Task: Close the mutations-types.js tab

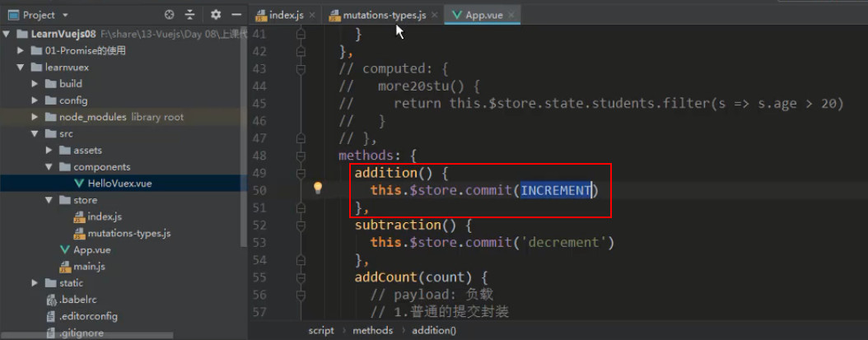Action: coord(435,16)
